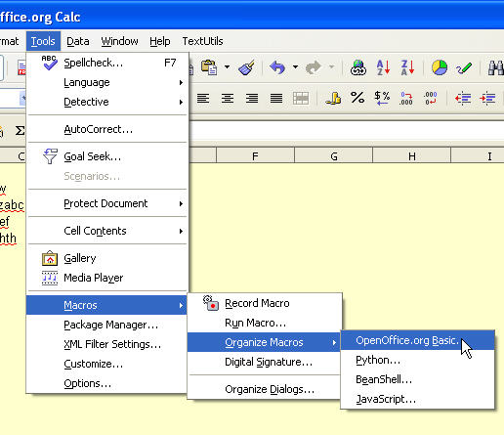Open XML Filter Settings... entry
Image resolution: width=504 pixels, height=435 pixels.
point(107,344)
